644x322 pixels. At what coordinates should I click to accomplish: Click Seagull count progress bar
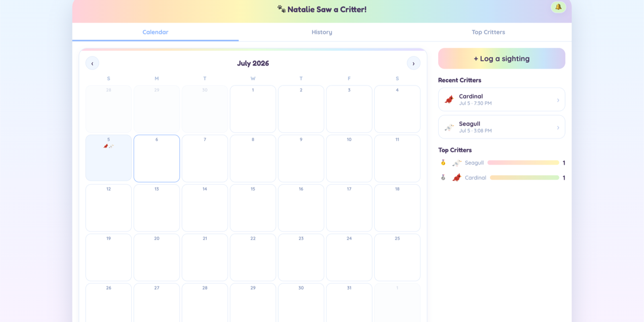point(523,163)
